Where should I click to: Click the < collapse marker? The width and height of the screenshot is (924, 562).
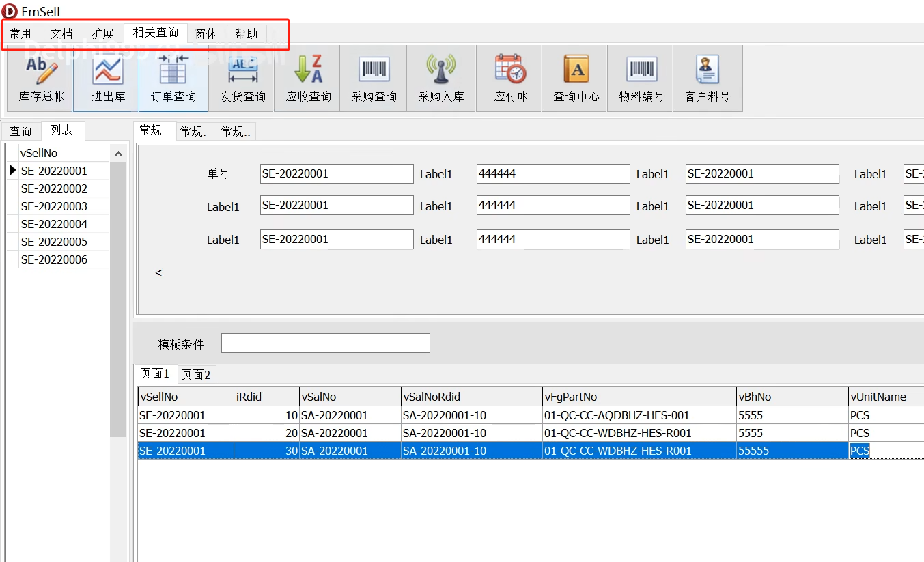pos(158,272)
